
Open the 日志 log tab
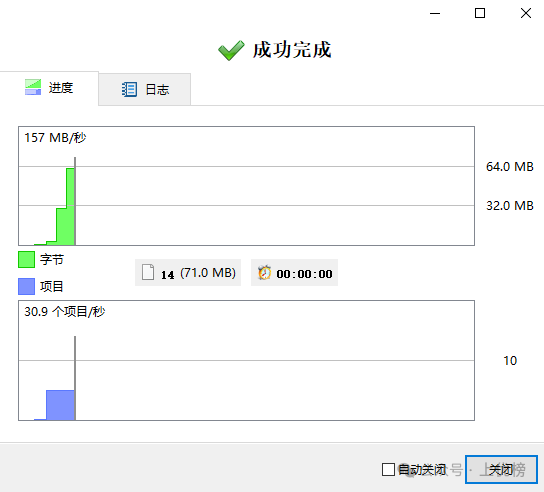(145, 90)
